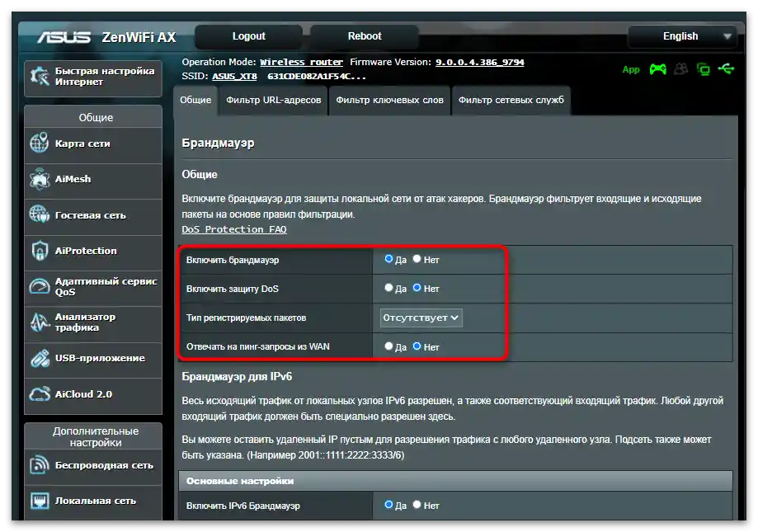Open Анализатор трафика menu item
758x532 pixels.
pyautogui.click(x=93, y=322)
